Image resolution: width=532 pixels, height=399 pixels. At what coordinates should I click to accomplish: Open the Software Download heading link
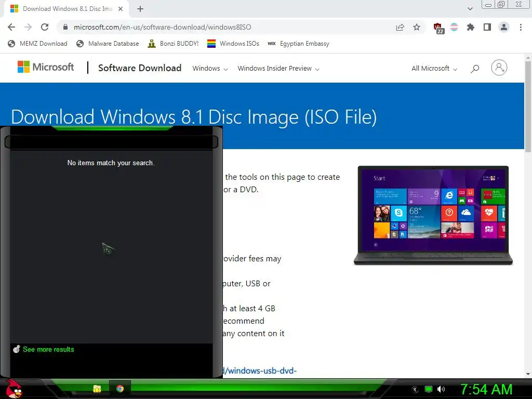pos(140,68)
